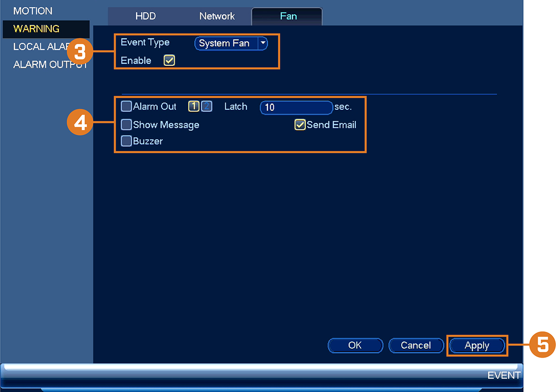Click the Latch label text
Image resolution: width=556 pixels, height=392 pixels.
[236, 106]
